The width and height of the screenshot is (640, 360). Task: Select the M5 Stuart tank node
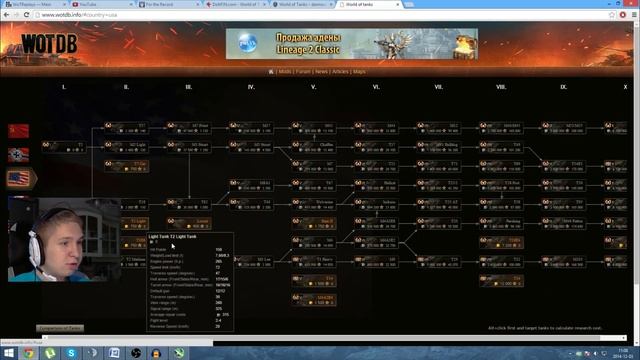point(251,147)
